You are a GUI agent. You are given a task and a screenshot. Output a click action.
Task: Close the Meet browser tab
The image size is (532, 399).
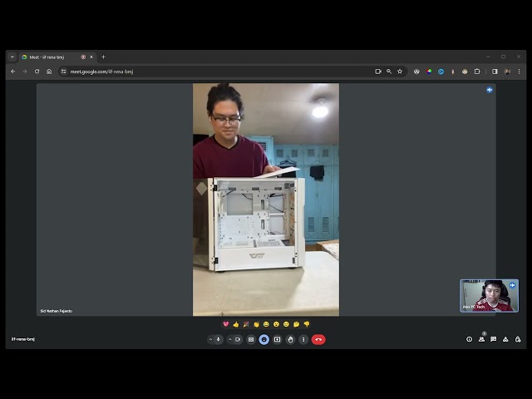pos(91,57)
